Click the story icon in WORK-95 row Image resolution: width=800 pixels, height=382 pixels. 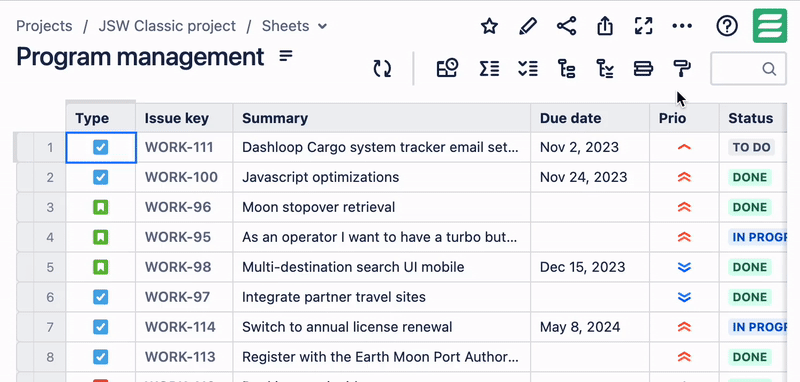pos(101,237)
